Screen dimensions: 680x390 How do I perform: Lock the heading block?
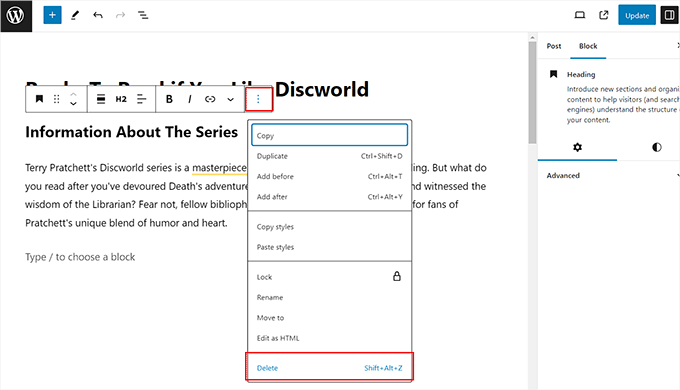coord(329,277)
